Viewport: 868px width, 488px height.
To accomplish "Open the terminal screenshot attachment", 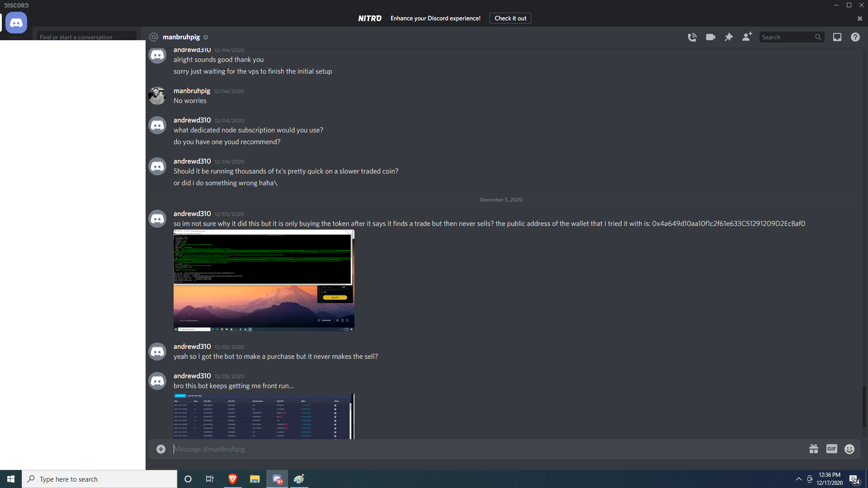I will tap(264, 281).
